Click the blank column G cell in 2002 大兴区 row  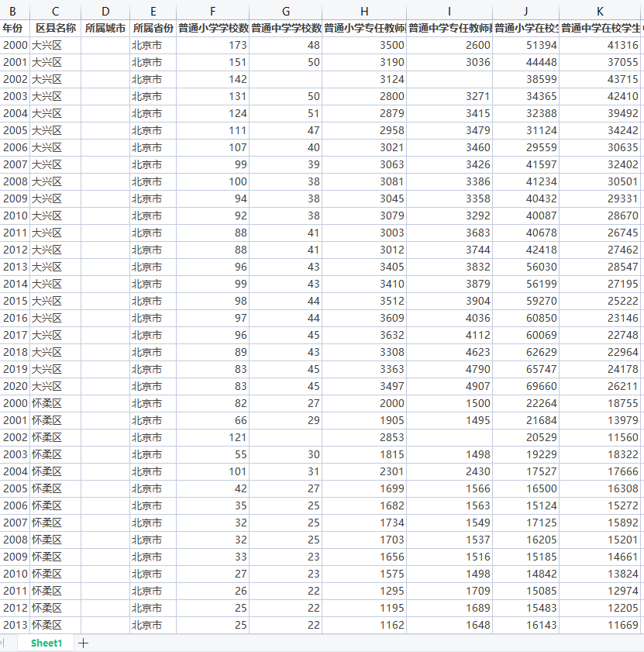[286, 79]
